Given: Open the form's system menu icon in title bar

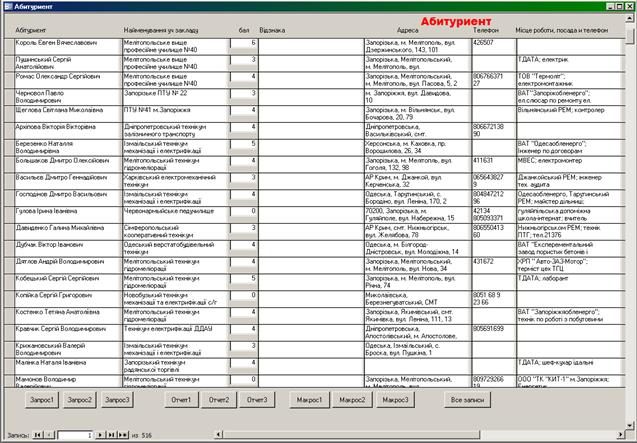Looking at the screenshot, I should coord(8,7).
